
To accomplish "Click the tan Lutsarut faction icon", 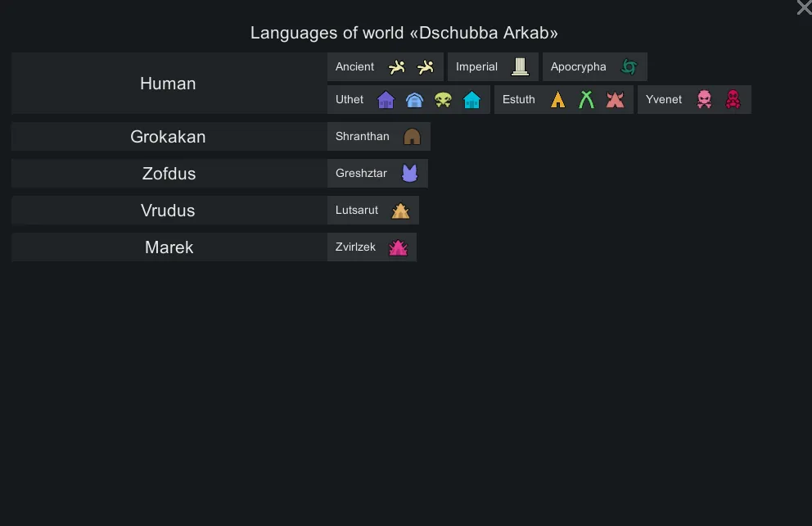I will (400, 211).
